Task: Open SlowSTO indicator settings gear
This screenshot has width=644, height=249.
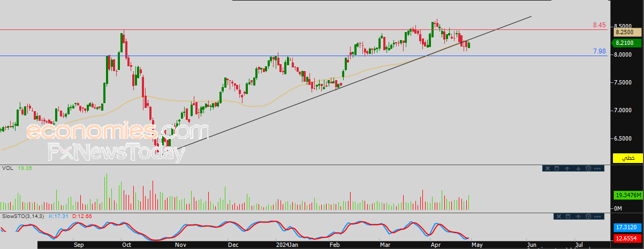Action: pos(588,216)
